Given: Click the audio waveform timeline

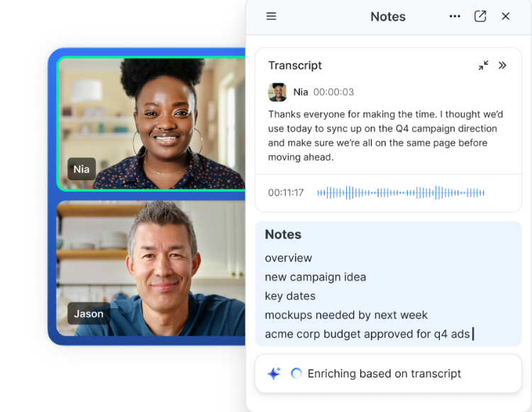Looking at the screenshot, I should [401, 193].
